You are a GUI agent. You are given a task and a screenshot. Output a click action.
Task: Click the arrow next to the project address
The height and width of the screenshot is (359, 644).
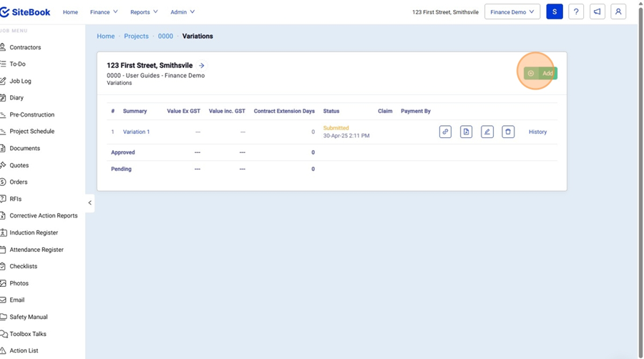click(x=202, y=66)
